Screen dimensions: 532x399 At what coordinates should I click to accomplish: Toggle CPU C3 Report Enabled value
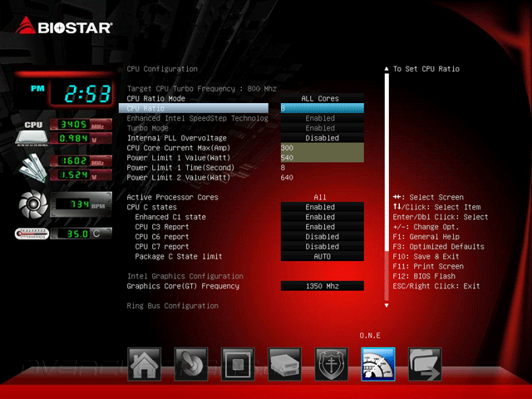point(323,227)
